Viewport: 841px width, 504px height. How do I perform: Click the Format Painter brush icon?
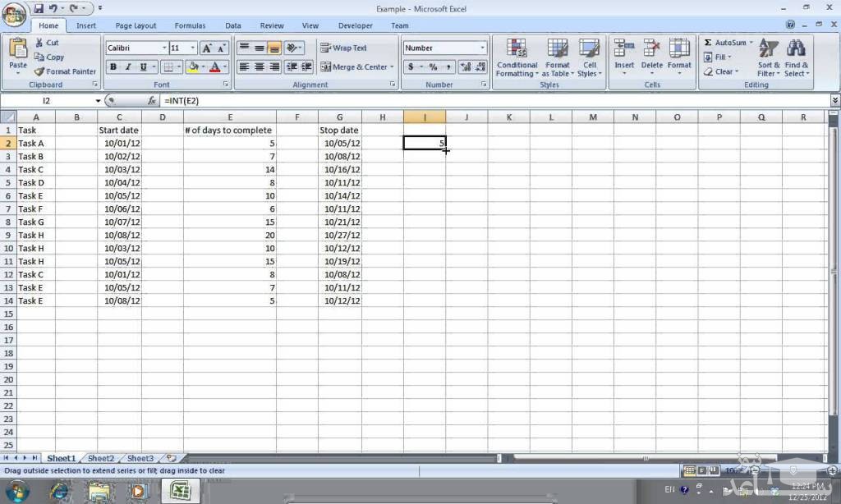click(39, 71)
